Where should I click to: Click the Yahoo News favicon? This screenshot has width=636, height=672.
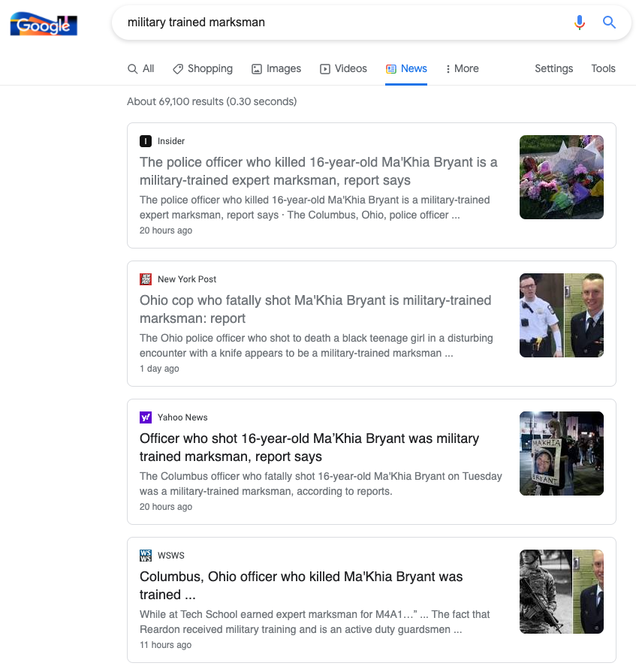coord(146,417)
